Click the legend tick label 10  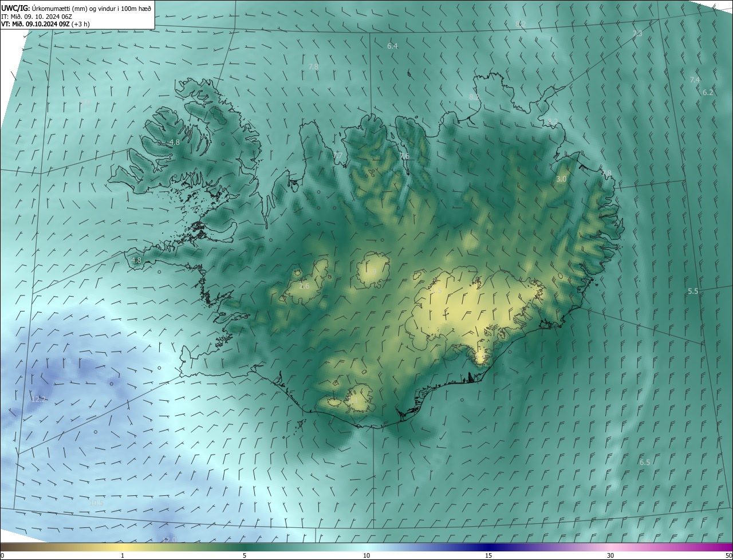tap(366, 555)
